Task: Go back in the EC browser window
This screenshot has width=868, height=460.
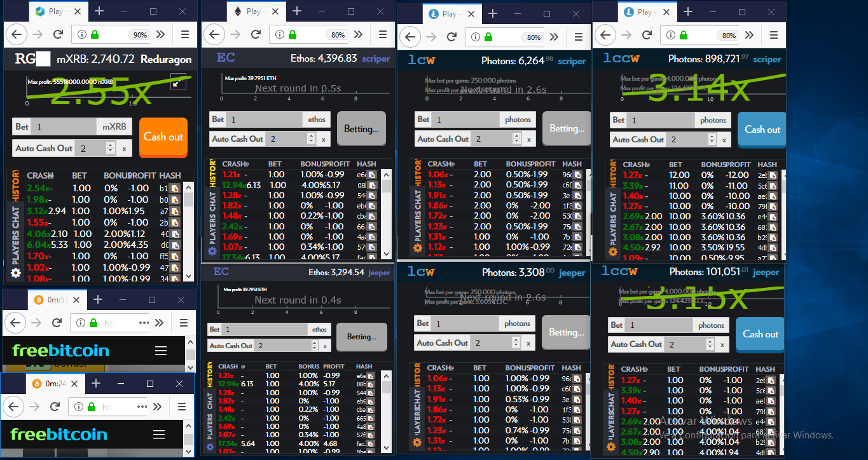Action: [216, 35]
